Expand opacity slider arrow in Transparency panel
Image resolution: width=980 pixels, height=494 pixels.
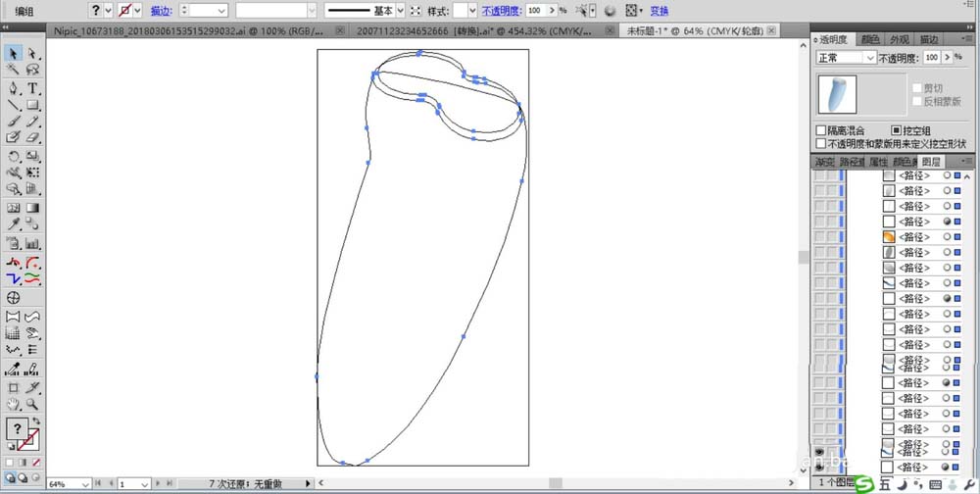948,58
